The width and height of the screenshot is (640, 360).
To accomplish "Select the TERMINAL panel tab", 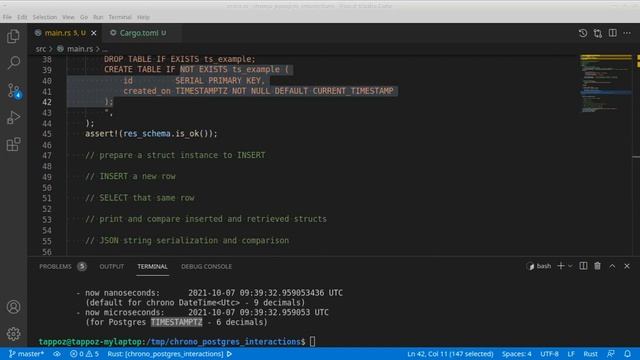I will tap(153, 267).
